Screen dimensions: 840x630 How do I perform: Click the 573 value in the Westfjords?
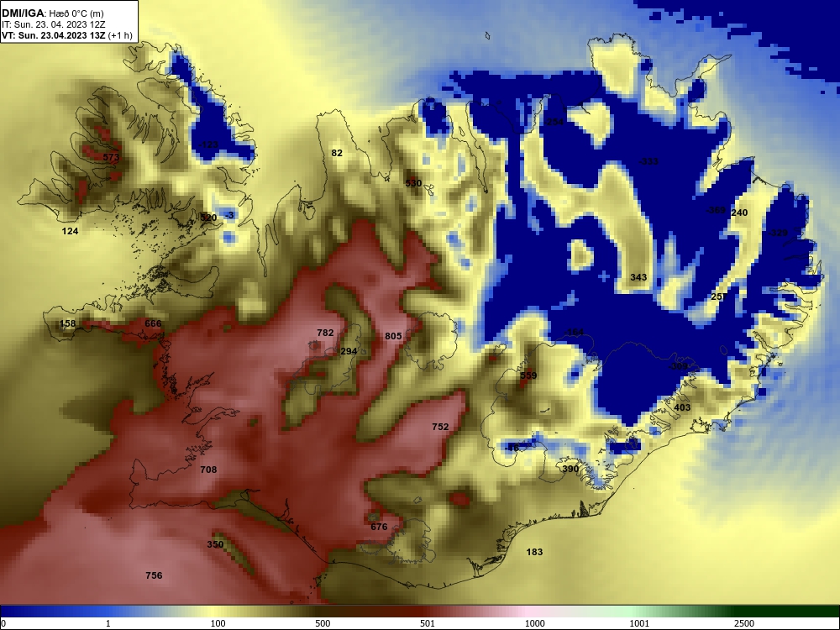pyautogui.click(x=111, y=158)
